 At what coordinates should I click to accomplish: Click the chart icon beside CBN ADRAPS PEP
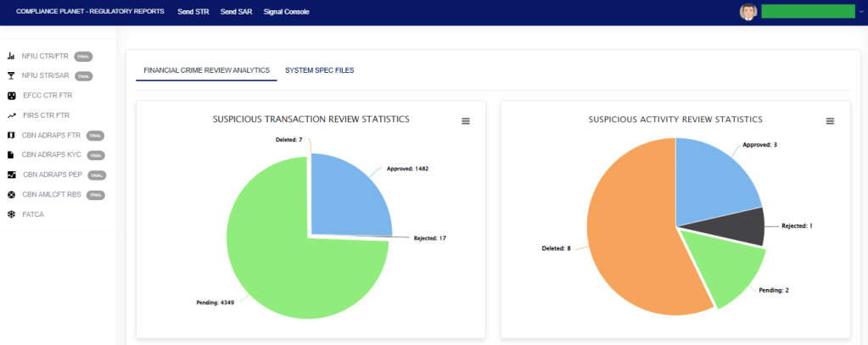click(11, 175)
